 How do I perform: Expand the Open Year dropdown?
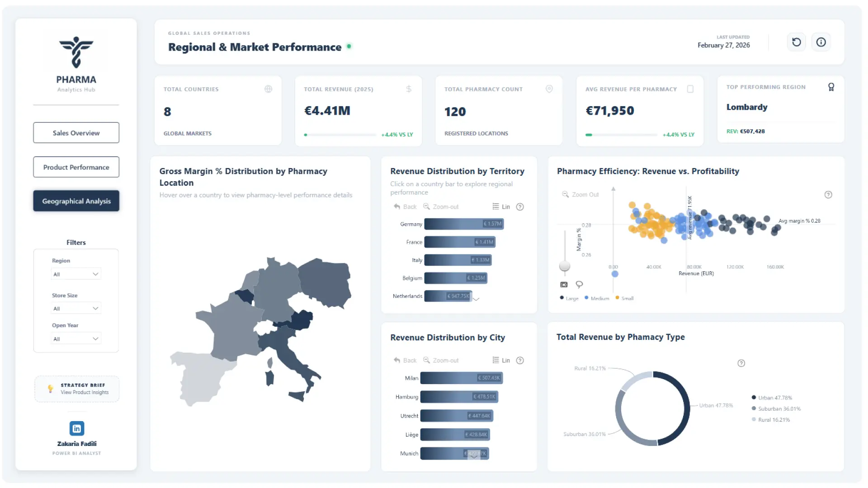pos(76,339)
